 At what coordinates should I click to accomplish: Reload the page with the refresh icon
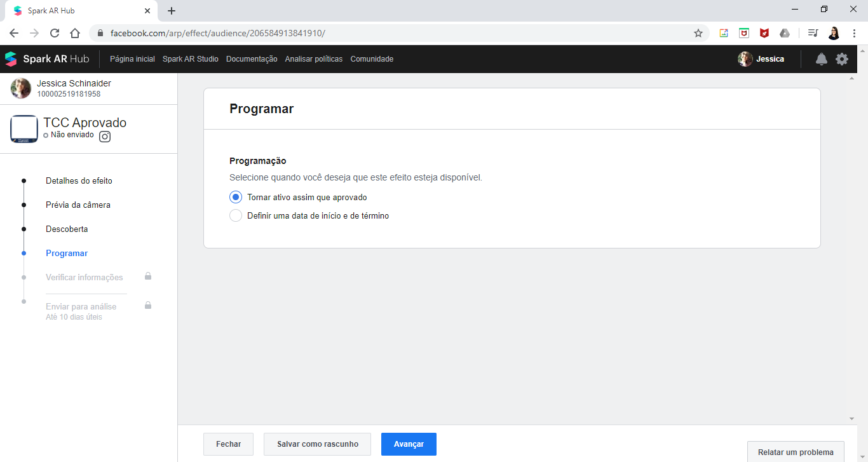point(55,33)
